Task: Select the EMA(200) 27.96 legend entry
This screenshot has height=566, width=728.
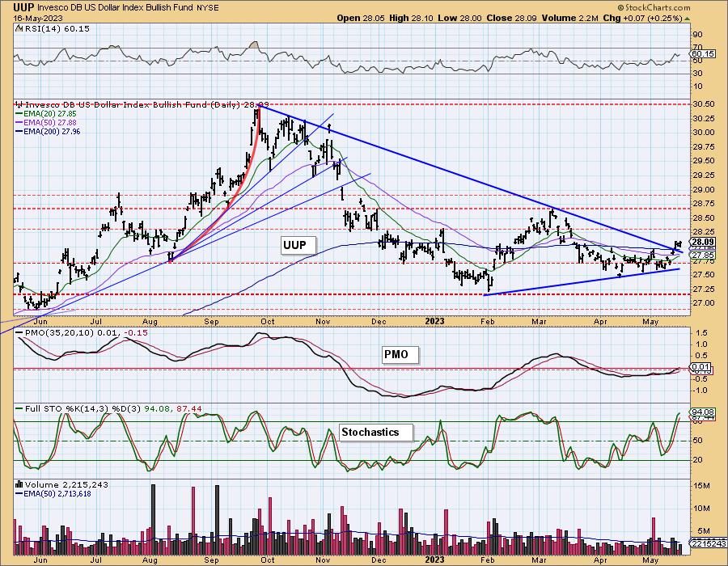Action: coord(49,131)
